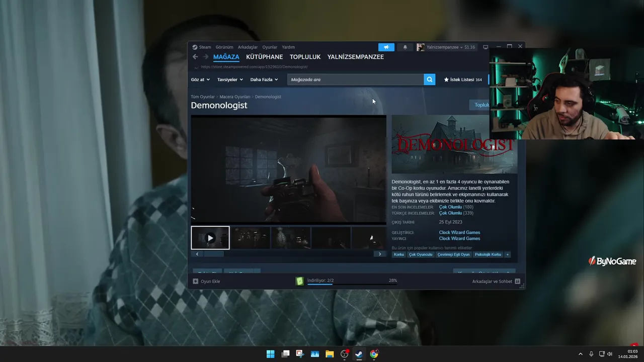Click the İndiriliyor download progress bar

[x=352, y=284]
